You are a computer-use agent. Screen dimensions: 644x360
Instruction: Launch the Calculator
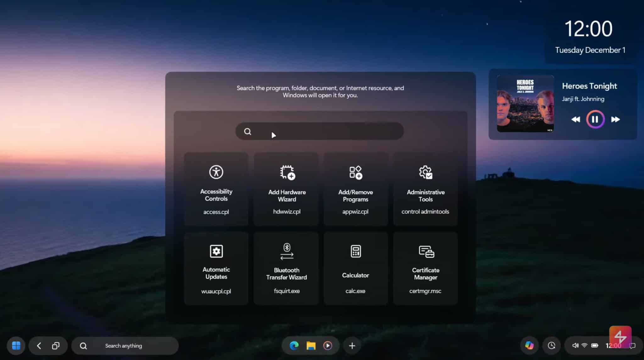[x=355, y=267]
